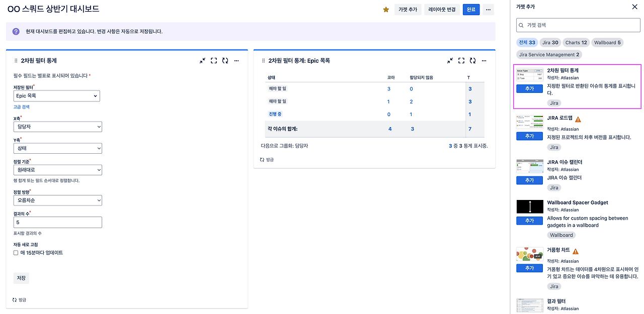Open the 고급 검색 link

[x=21, y=107]
